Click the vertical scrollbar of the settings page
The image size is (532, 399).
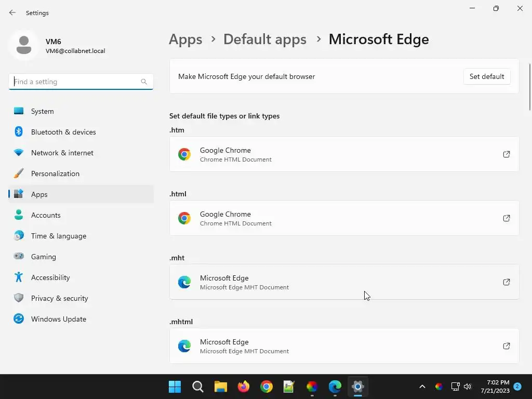529,87
